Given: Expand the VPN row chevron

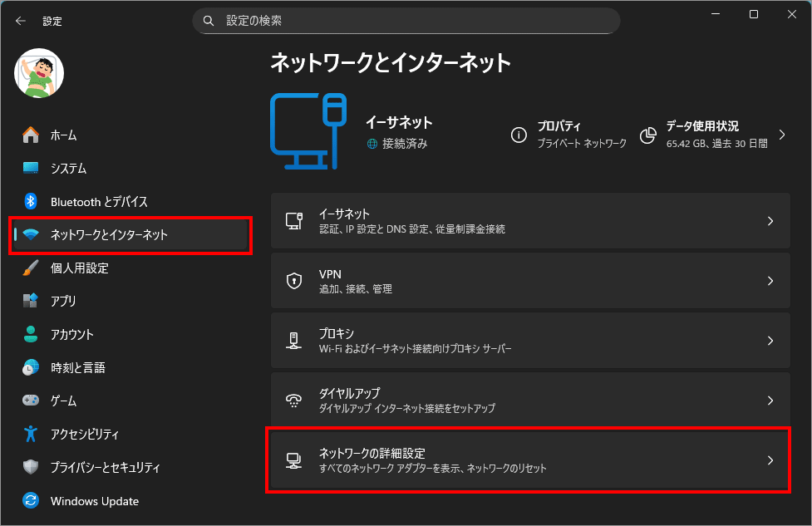Looking at the screenshot, I should coord(770,281).
